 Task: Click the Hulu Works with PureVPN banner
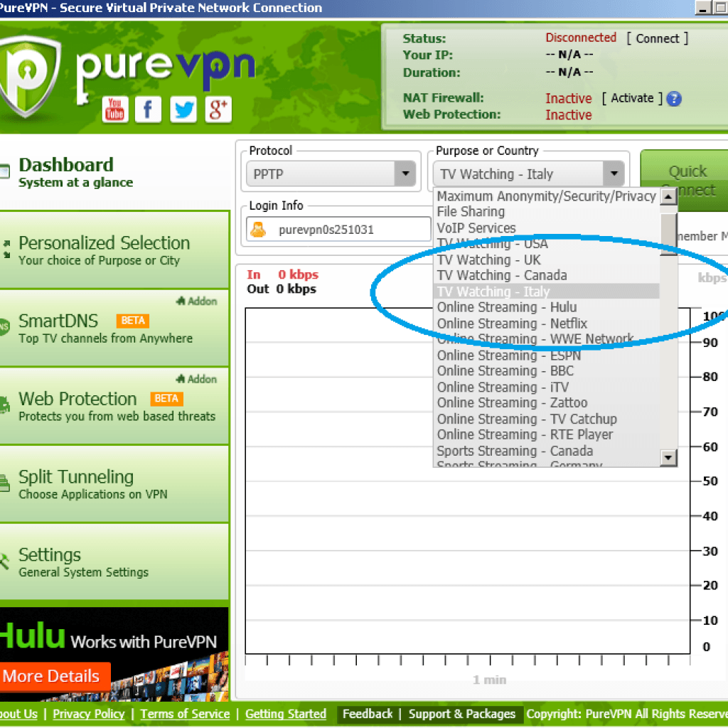(x=114, y=654)
